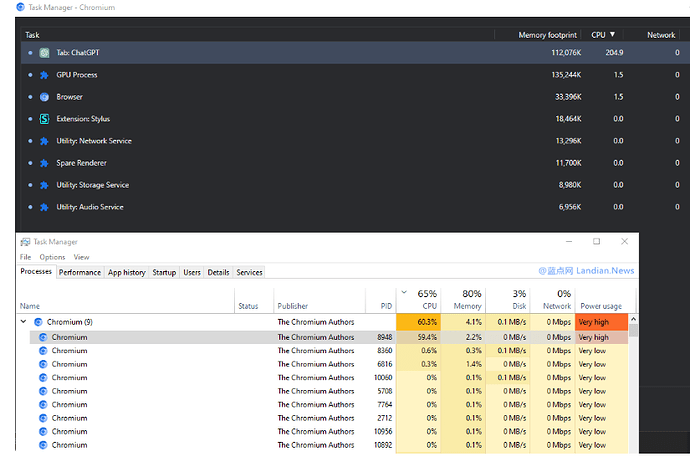Click the Utility: Storage Service puzzle icon

(x=44, y=185)
